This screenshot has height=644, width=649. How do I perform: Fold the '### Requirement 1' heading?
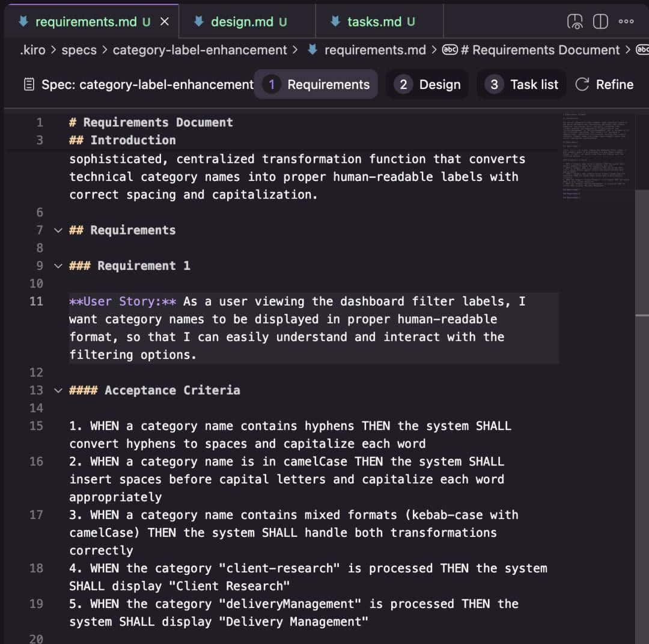click(x=58, y=266)
